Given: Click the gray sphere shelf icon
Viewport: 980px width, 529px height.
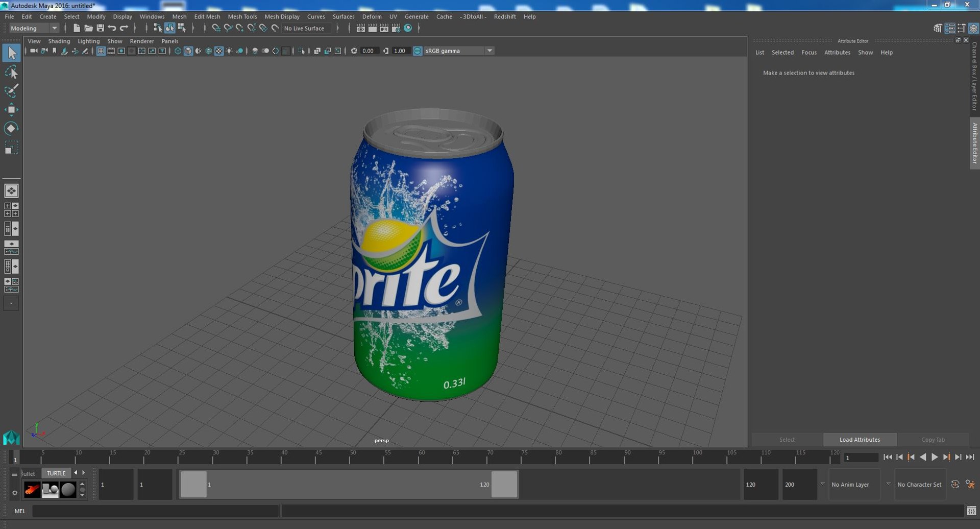Looking at the screenshot, I should [x=68, y=490].
